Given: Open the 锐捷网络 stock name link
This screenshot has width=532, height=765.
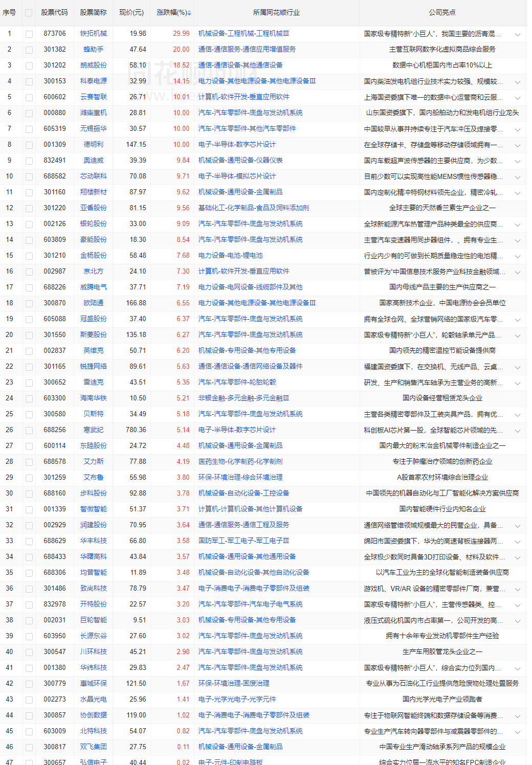Looking at the screenshot, I should pos(94,367).
